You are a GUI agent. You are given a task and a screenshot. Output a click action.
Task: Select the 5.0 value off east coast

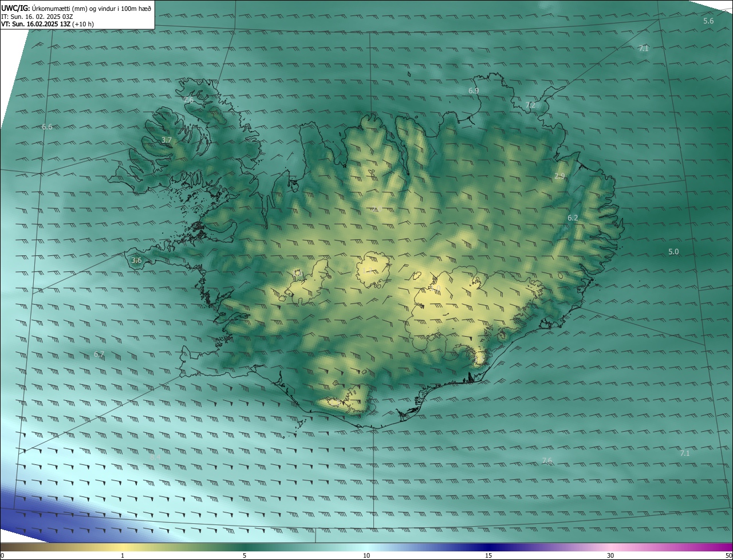(673, 251)
